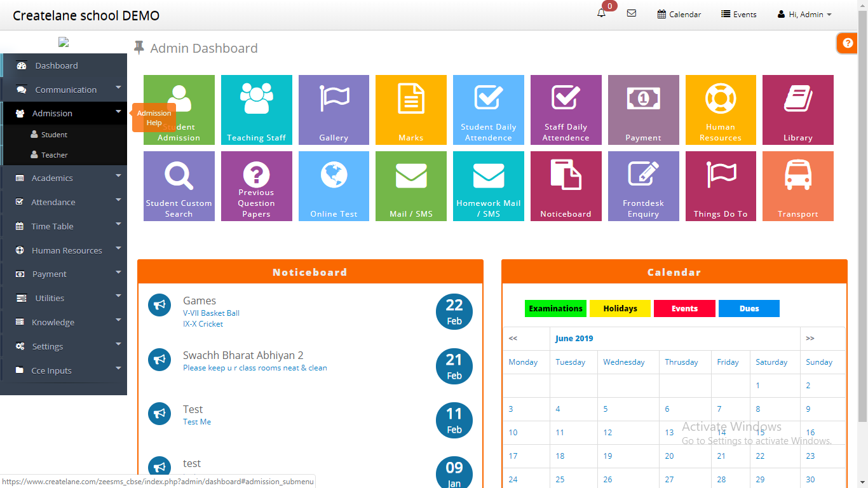
Task: Click the V-VII Basket Ball notice link
Action: [x=211, y=313]
